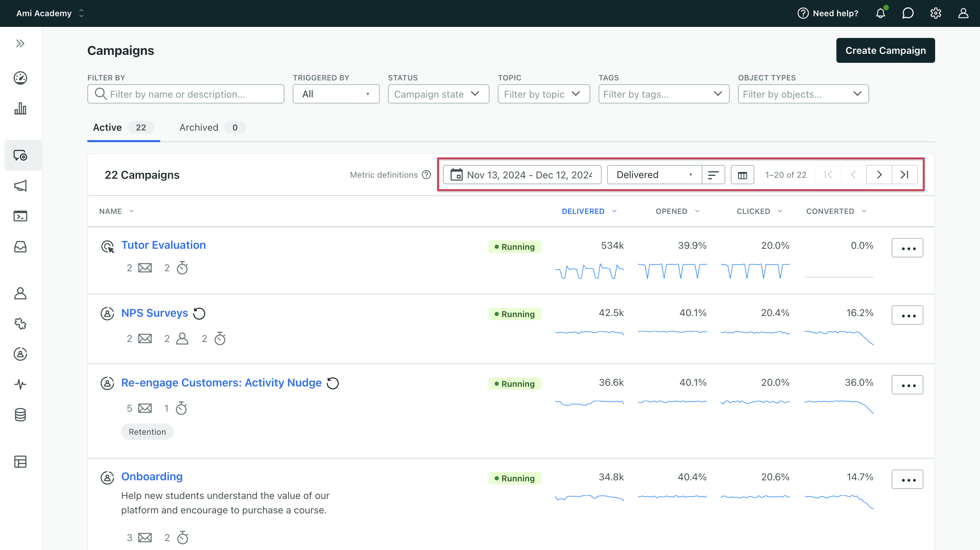The image size is (980, 550).
Task: Sort by the CLICKED column header
Action: (759, 211)
